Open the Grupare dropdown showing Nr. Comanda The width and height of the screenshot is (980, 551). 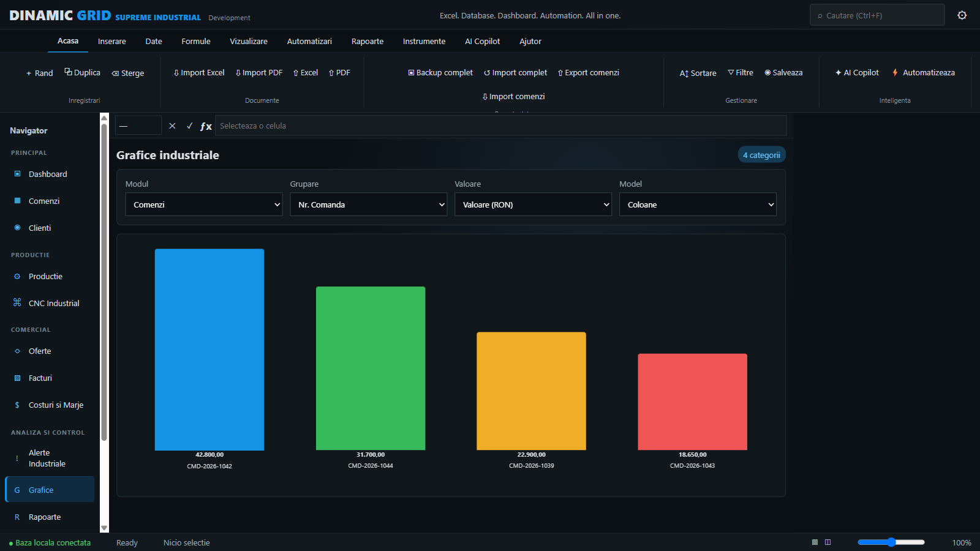pos(369,204)
